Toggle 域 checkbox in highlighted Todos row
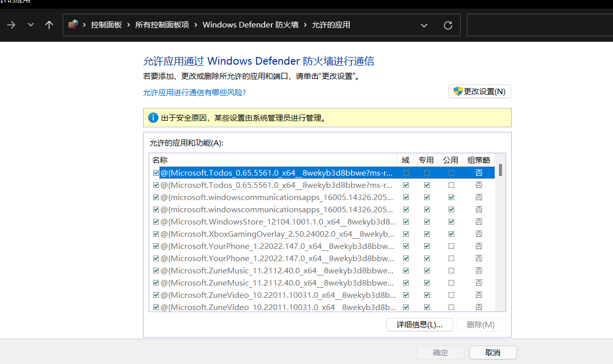613x364 pixels. tap(406, 173)
